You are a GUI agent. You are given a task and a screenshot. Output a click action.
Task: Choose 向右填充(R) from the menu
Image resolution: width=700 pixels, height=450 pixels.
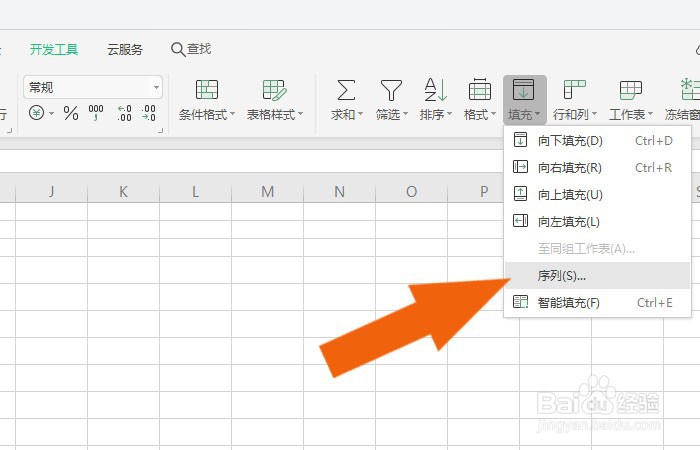[x=598, y=167]
